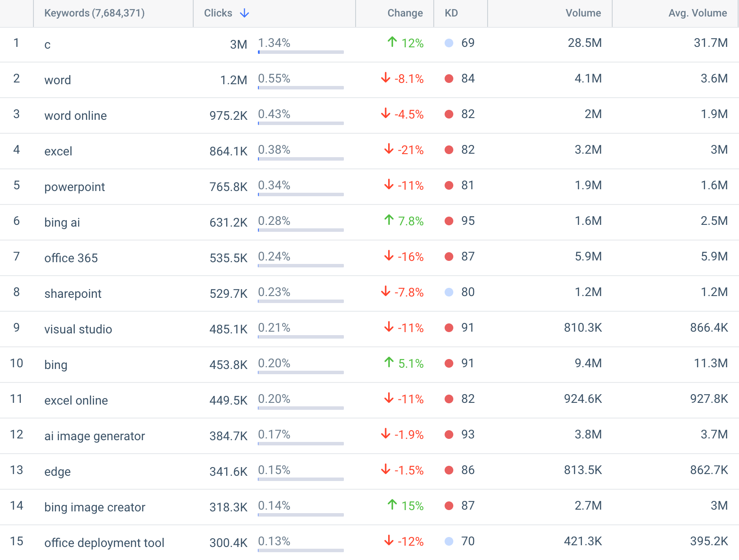
Task: Click the light blue KD dot for sharepoint
Action: [x=449, y=292]
